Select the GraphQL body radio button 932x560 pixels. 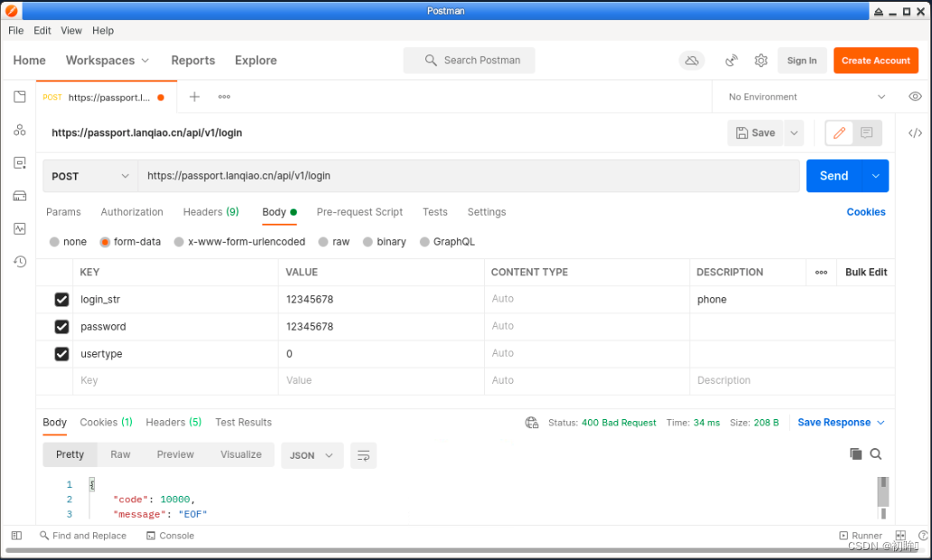point(424,242)
